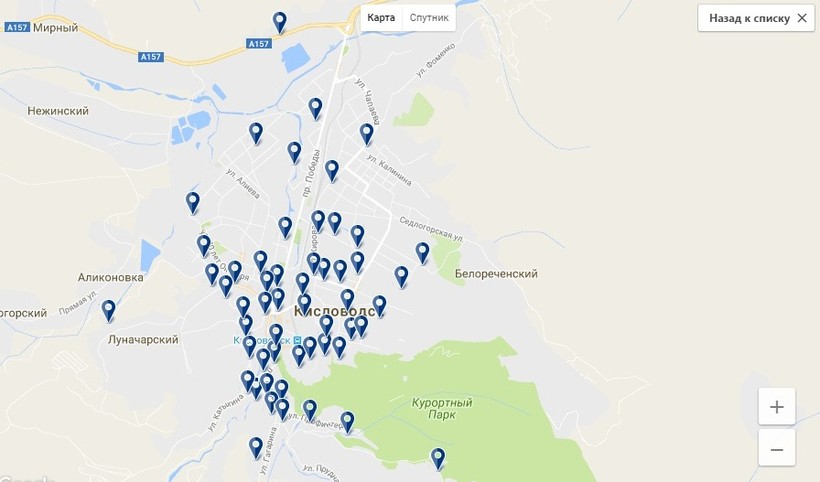Click the Кисловодск railway station icon
820x482 pixels.
click(x=298, y=340)
